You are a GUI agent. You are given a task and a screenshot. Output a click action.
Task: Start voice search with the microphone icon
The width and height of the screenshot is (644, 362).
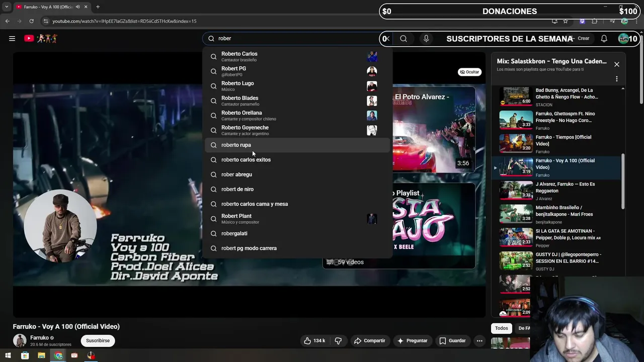tap(426, 38)
